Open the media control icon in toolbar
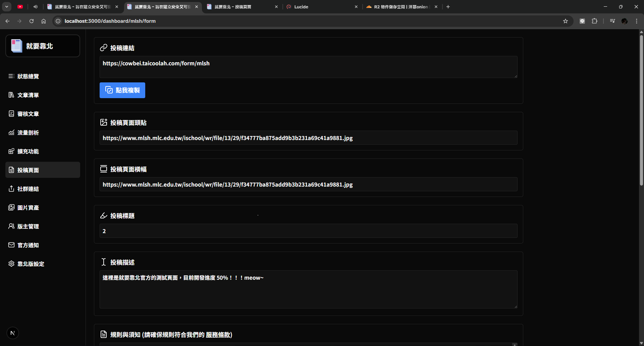 612,21
